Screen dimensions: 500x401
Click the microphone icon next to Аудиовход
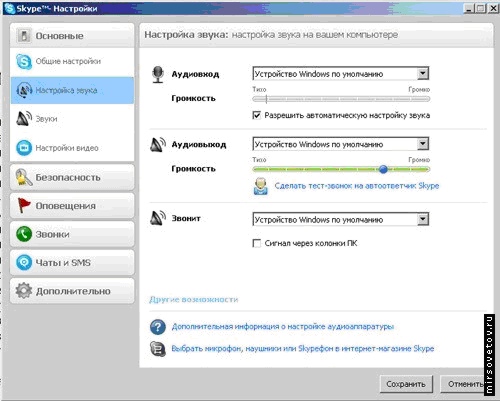pyautogui.click(x=158, y=74)
